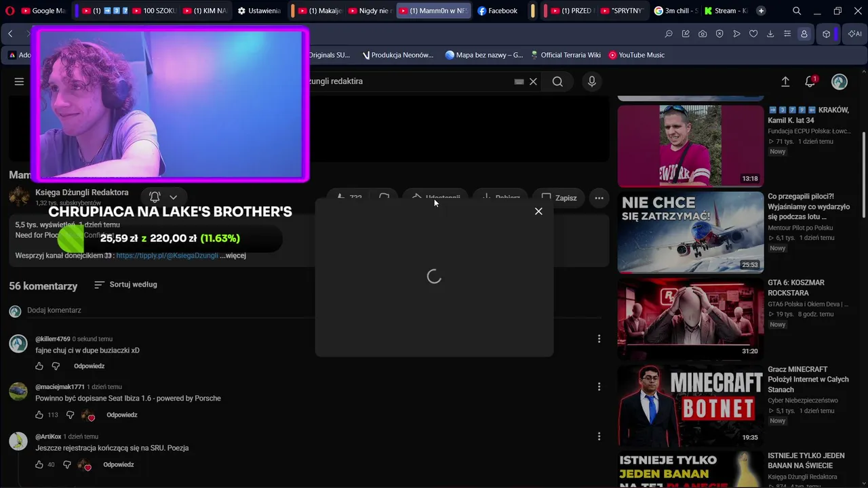Open subscription notification bell dropdown
The width and height of the screenshot is (868, 488).
pyautogui.click(x=163, y=197)
